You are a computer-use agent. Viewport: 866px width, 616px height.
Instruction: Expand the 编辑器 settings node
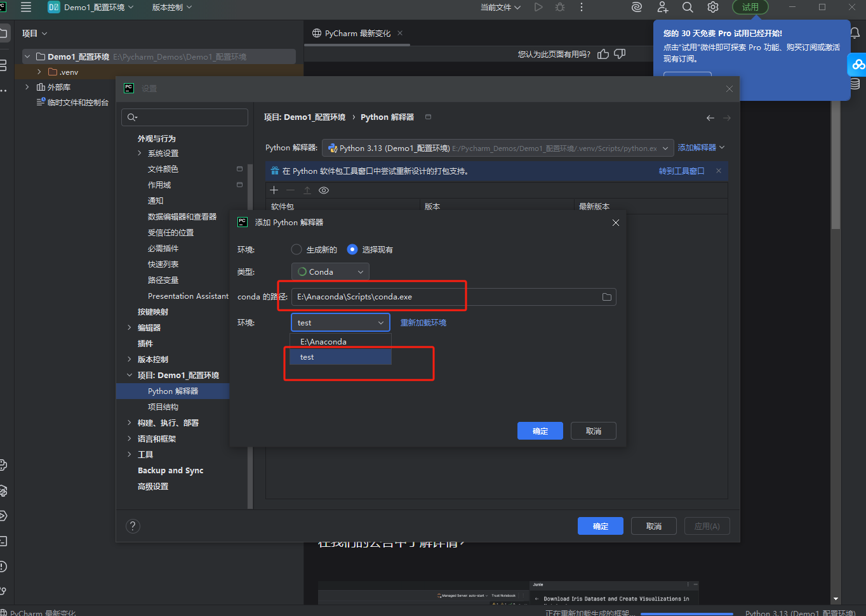coord(130,327)
